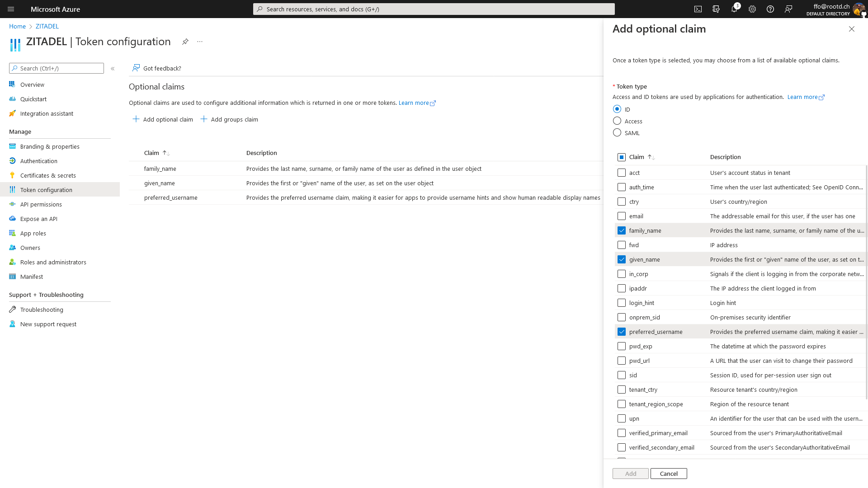Select the Access token type radio button
The height and width of the screenshot is (488, 868).
click(x=617, y=121)
